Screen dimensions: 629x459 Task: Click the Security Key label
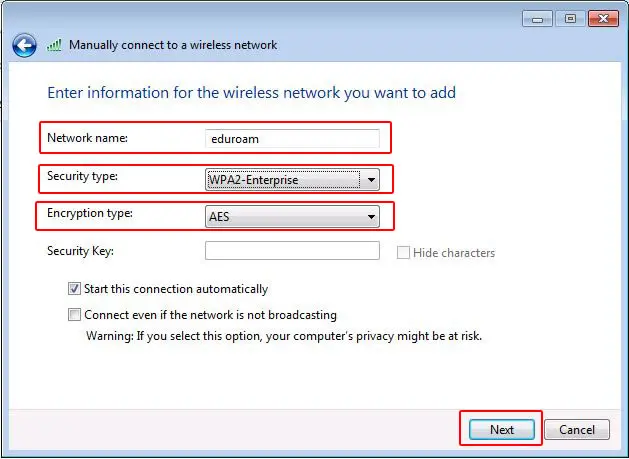click(x=81, y=251)
